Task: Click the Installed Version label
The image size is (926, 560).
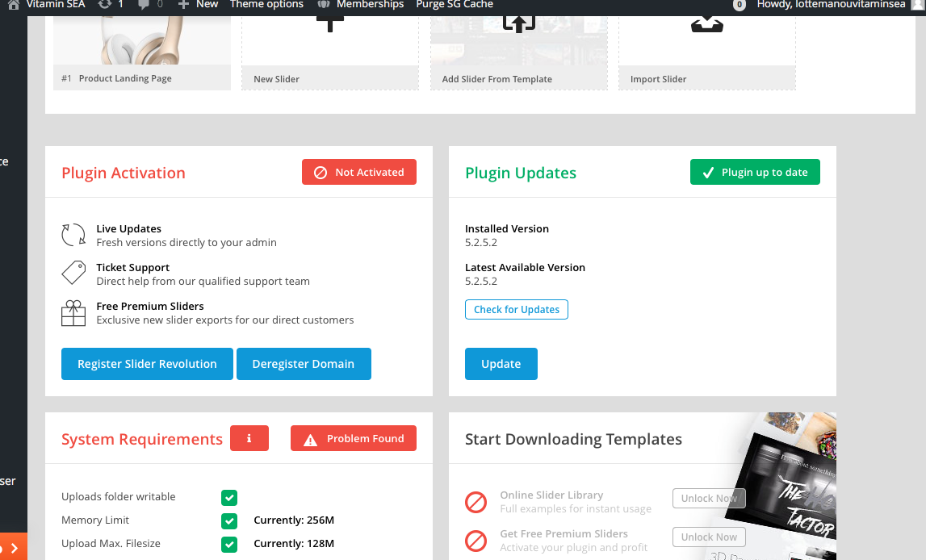Action: 507,229
